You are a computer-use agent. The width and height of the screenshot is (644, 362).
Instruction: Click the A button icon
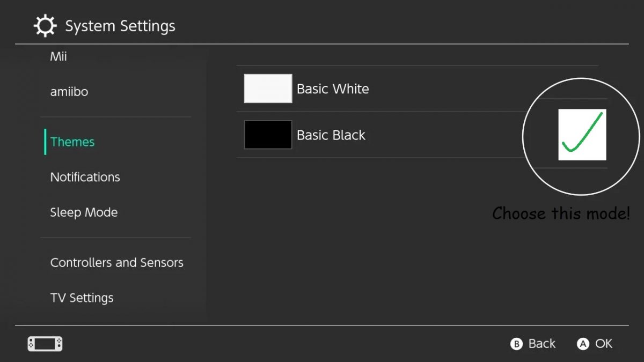(x=583, y=344)
